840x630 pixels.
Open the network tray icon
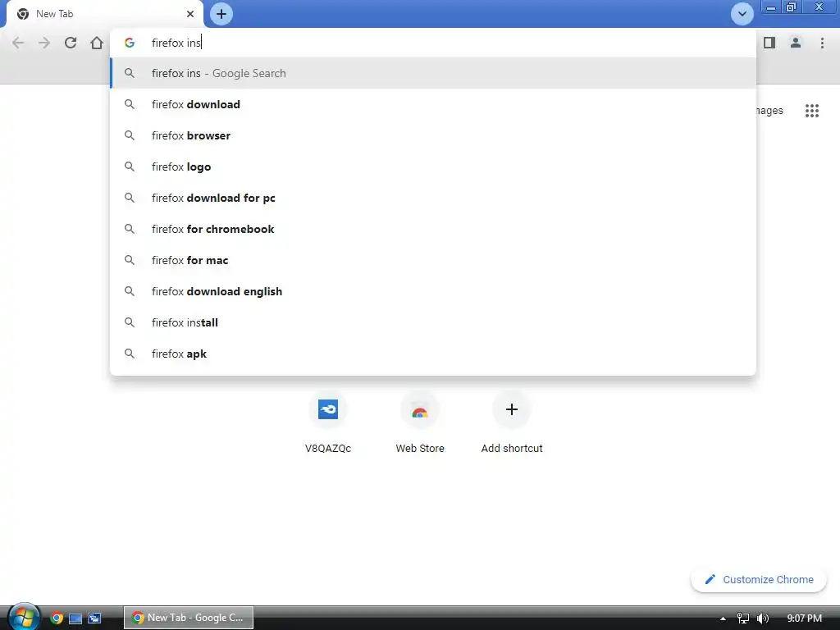(742, 619)
